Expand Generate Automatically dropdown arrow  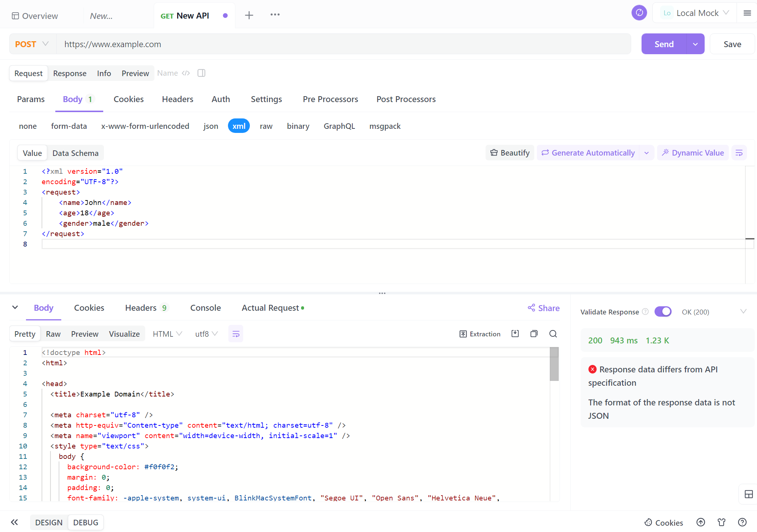[x=646, y=153]
